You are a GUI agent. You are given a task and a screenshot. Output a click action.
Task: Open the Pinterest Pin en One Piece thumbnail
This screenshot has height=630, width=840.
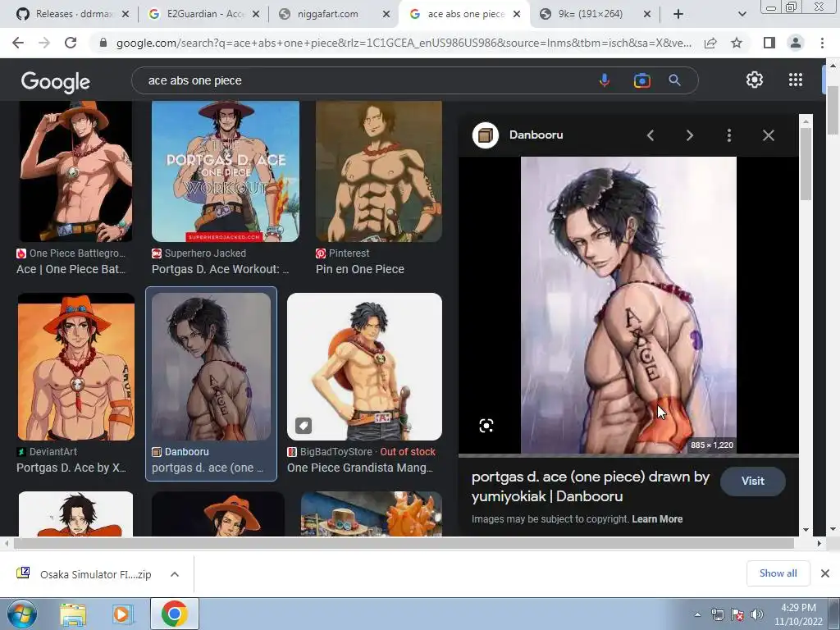(x=379, y=171)
